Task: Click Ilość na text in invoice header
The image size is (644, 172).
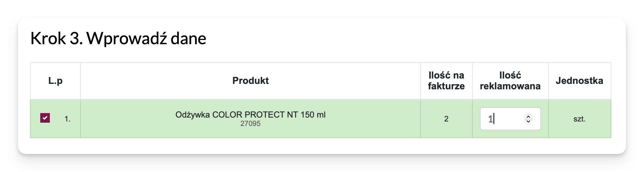Action: point(446,75)
